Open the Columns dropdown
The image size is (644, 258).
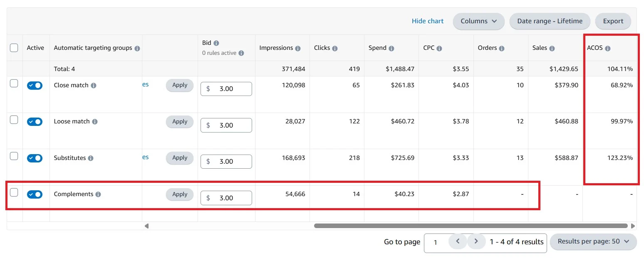[478, 21]
